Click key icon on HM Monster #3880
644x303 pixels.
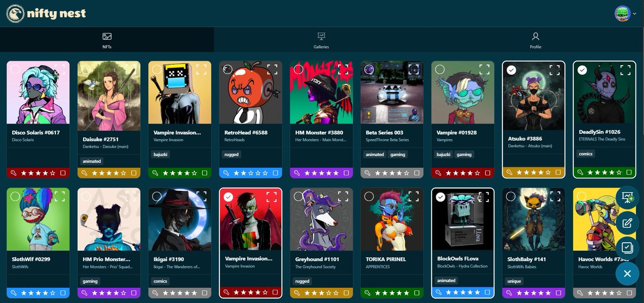tap(297, 173)
